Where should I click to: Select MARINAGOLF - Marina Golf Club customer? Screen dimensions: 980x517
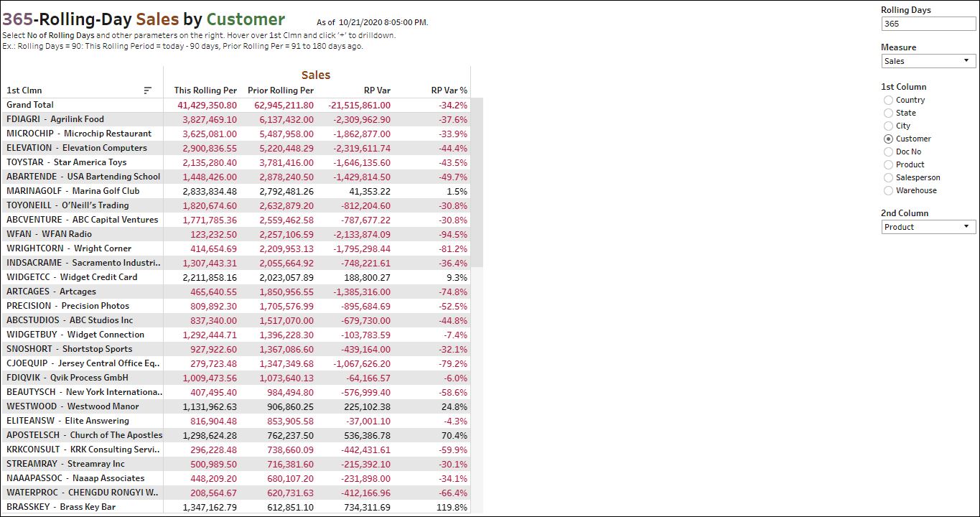click(73, 191)
